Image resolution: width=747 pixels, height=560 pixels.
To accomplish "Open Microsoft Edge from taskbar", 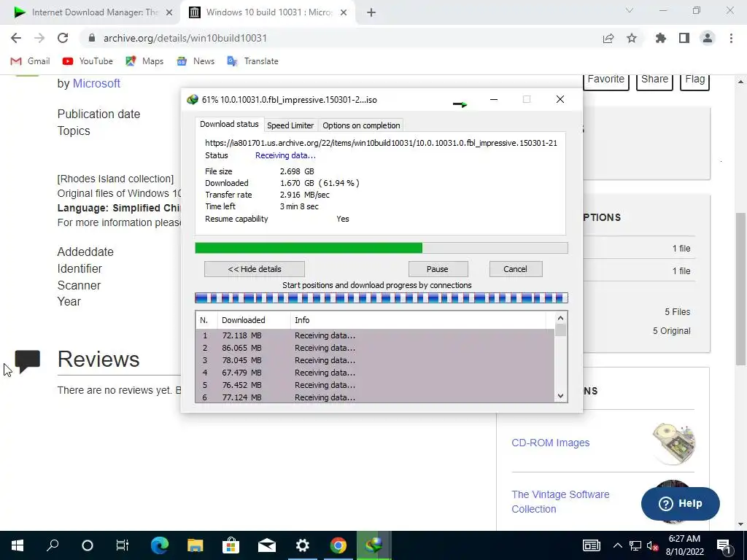I will click(160, 545).
